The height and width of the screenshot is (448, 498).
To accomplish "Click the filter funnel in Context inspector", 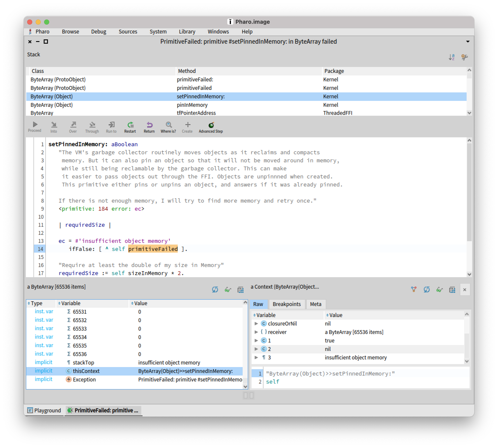I will pyautogui.click(x=414, y=289).
